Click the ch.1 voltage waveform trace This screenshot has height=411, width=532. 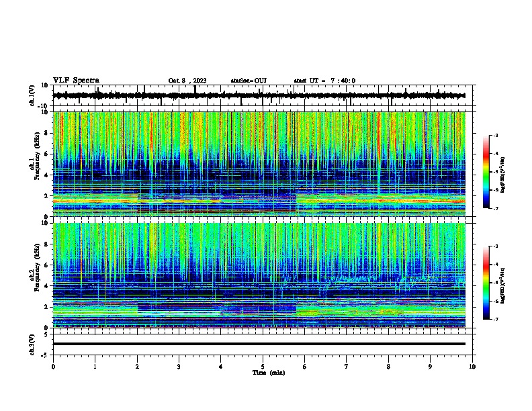click(x=259, y=95)
